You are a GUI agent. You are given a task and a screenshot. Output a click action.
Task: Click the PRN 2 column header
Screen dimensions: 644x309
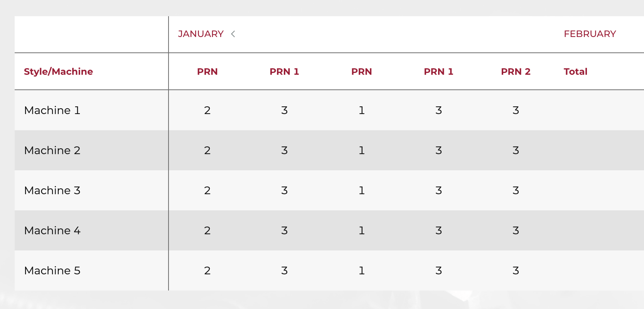[516, 72]
